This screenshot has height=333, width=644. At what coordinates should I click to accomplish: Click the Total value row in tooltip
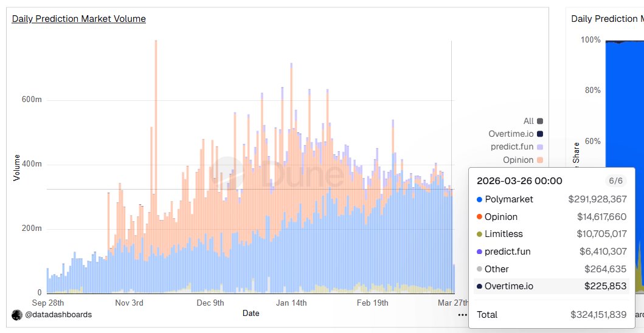[x=552, y=315]
